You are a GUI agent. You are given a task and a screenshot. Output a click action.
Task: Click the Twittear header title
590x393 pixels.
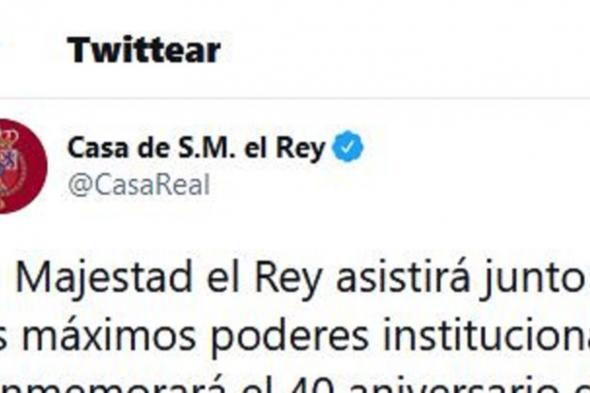[143, 50]
